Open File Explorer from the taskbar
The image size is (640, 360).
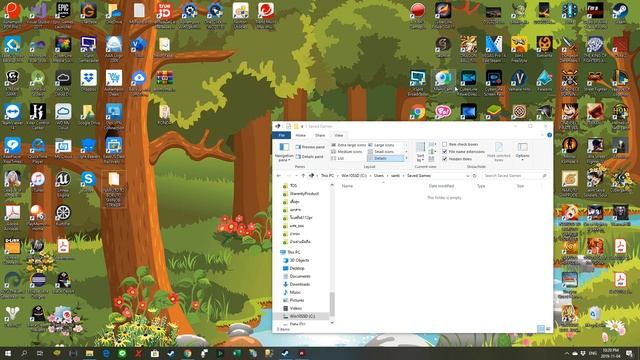[x=89, y=353]
